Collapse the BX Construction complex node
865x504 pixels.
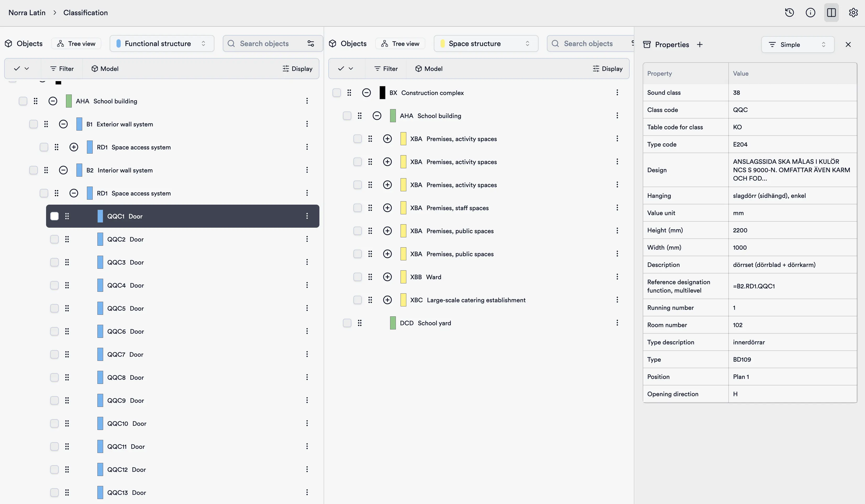(x=366, y=93)
